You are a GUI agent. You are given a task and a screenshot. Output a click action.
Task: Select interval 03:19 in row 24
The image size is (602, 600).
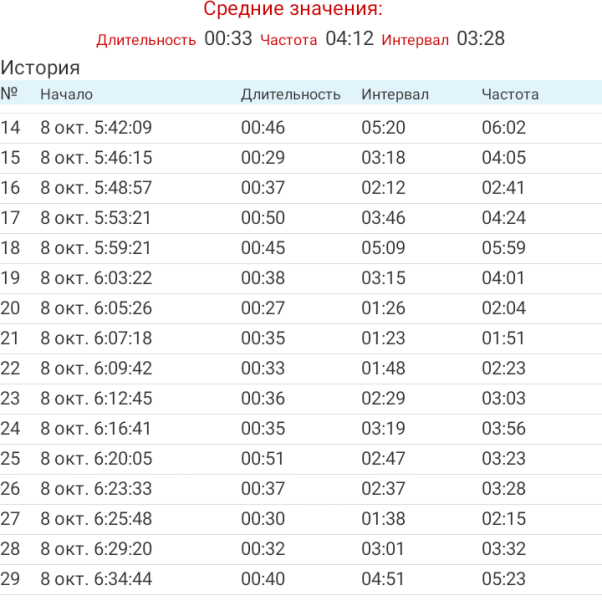tap(383, 429)
